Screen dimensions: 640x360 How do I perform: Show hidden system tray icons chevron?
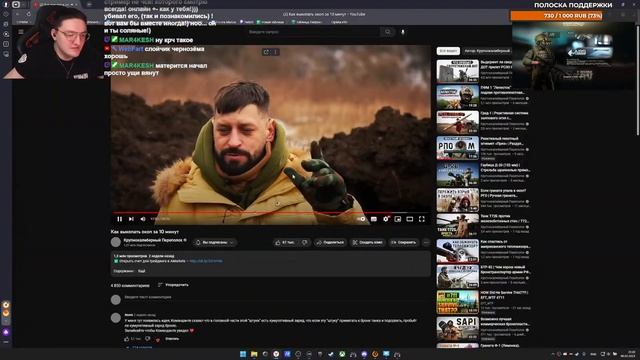point(553,354)
